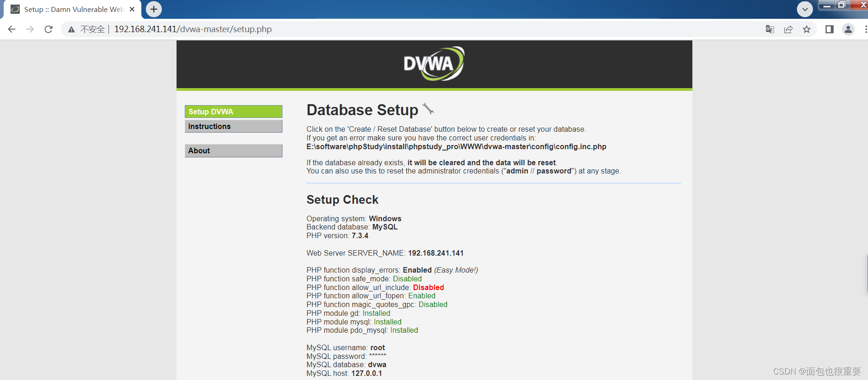Screen dimensions: 868x380
Task: Go back to the previous page
Action: click(x=12, y=29)
